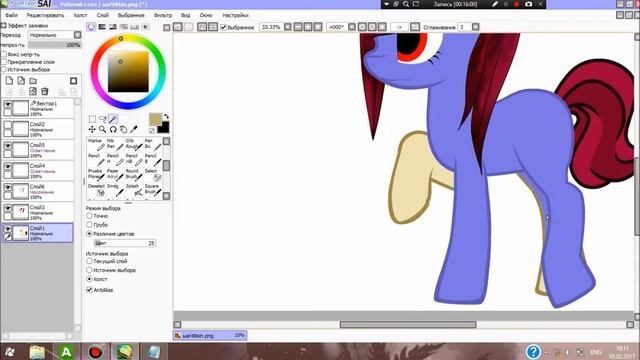Create a new layer folder
This screenshot has height=360, width=640.
coord(33,80)
